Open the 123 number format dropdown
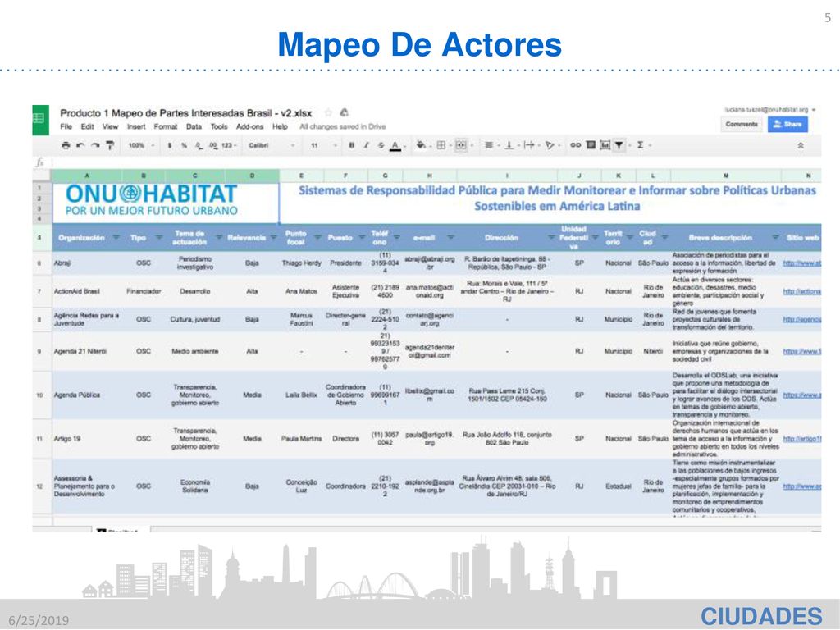 click(230, 145)
